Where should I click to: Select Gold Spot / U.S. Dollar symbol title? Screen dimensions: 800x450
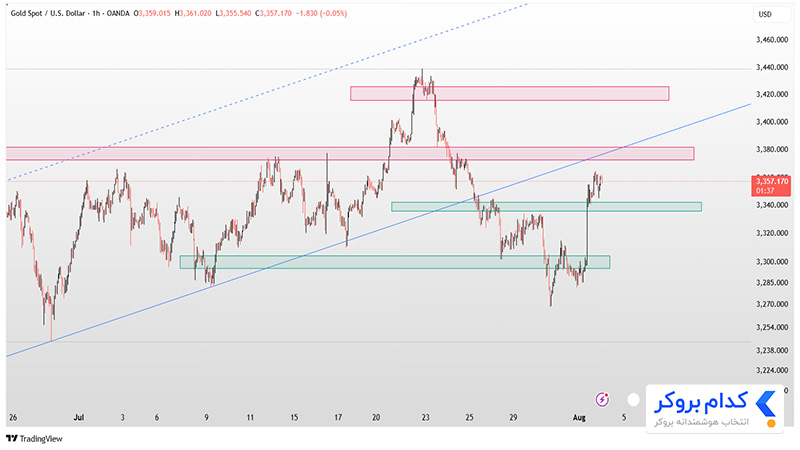click(48, 13)
